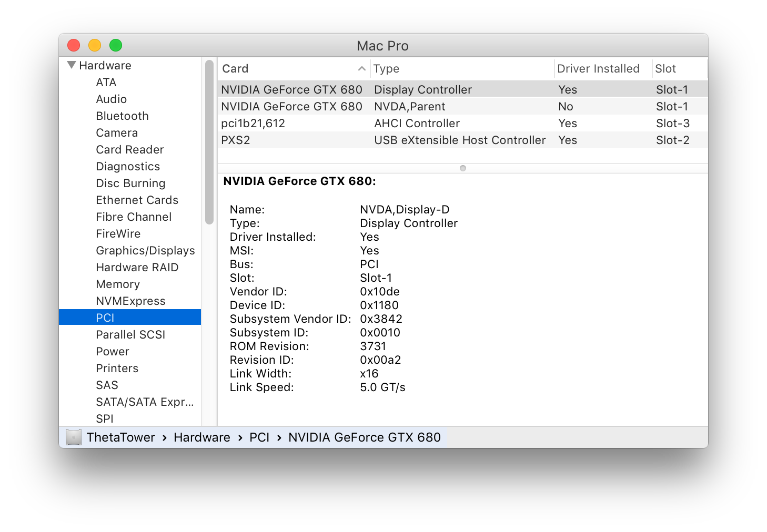The image size is (767, 532).
Task: Open Memory in the sidebar
Action: (x=118, y=284)
